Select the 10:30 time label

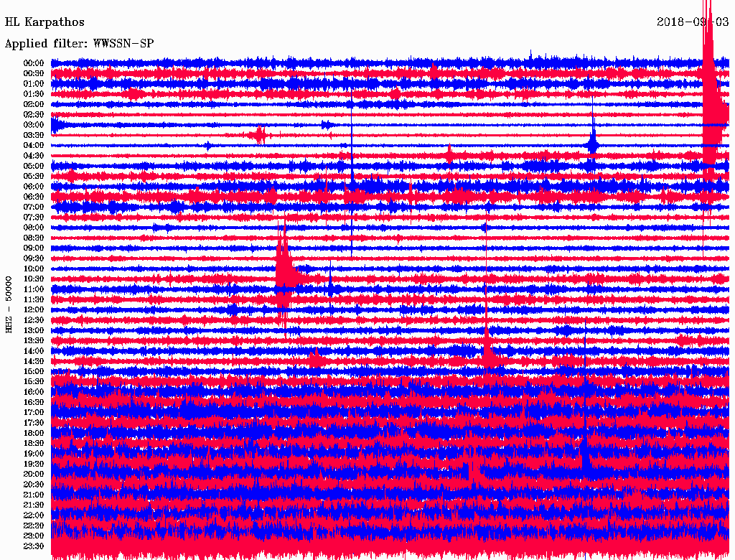click(x=33, y=279)
